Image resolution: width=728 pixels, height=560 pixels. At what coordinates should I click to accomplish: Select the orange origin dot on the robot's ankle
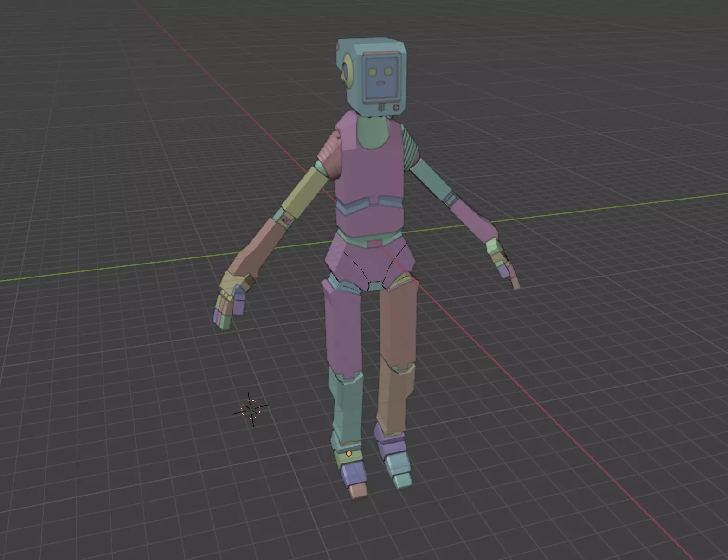349,453
